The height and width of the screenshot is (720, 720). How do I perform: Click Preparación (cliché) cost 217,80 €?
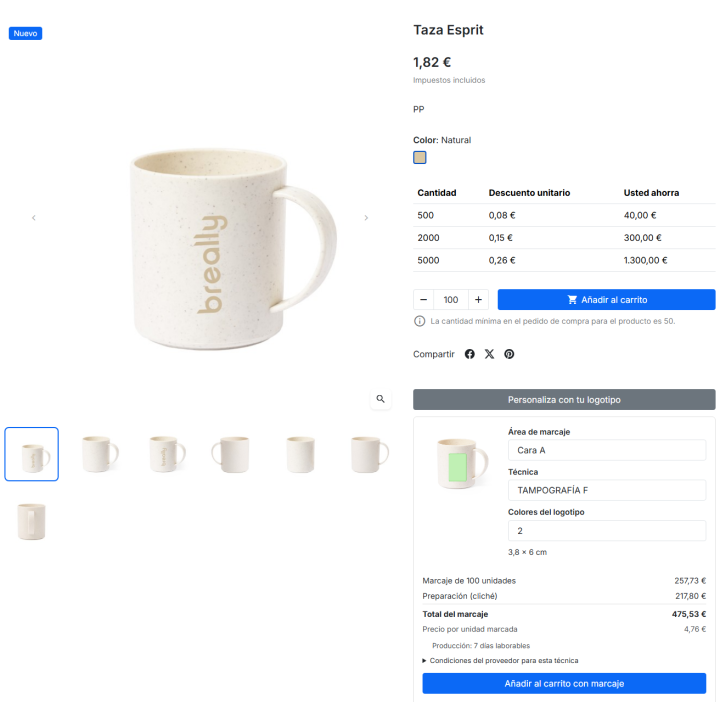[691, 596]
